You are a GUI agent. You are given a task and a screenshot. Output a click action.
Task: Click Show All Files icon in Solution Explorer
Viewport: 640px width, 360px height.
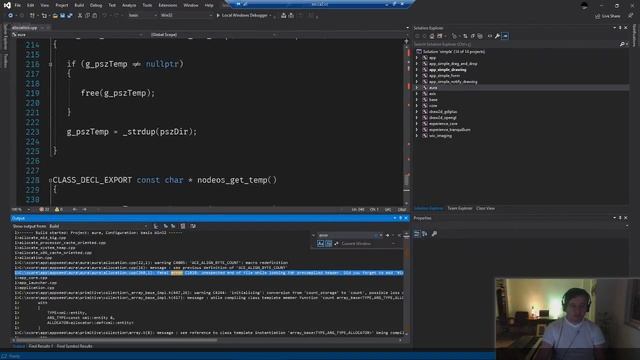(x=480, y=36)
